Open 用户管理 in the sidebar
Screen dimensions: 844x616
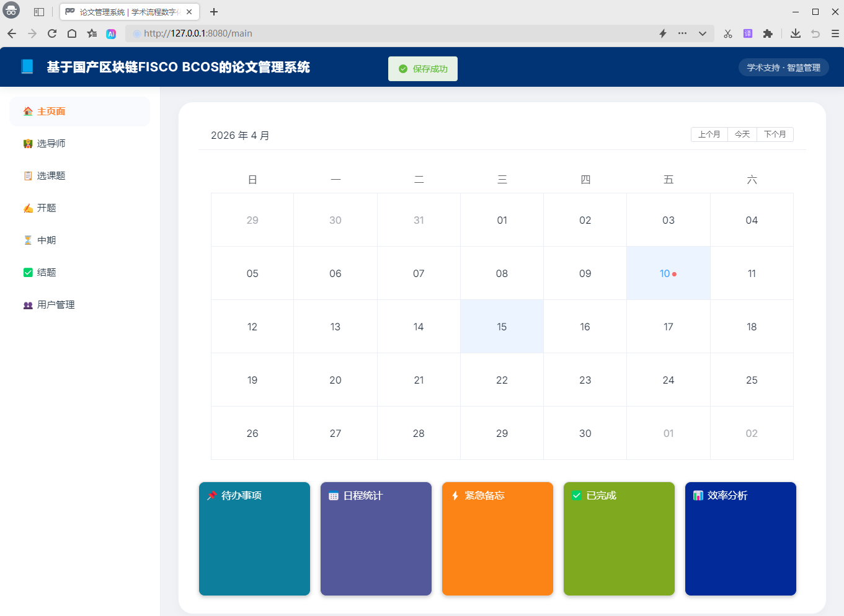[79, 305]
